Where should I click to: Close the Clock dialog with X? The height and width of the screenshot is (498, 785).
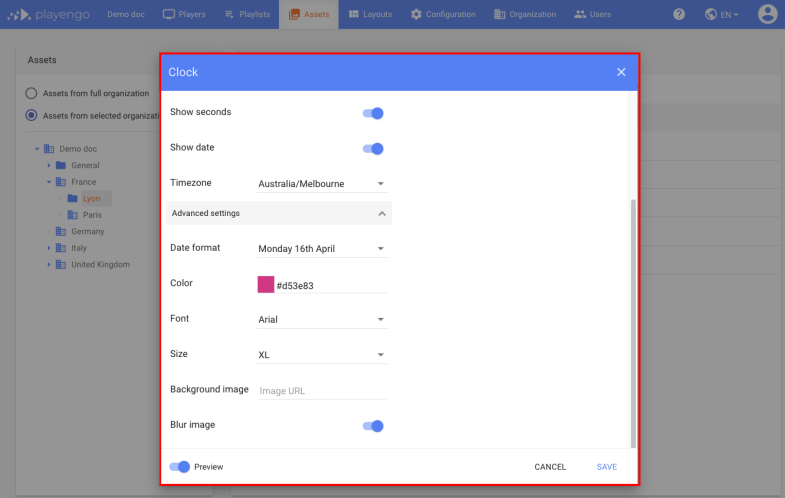[x=621, y=72]
